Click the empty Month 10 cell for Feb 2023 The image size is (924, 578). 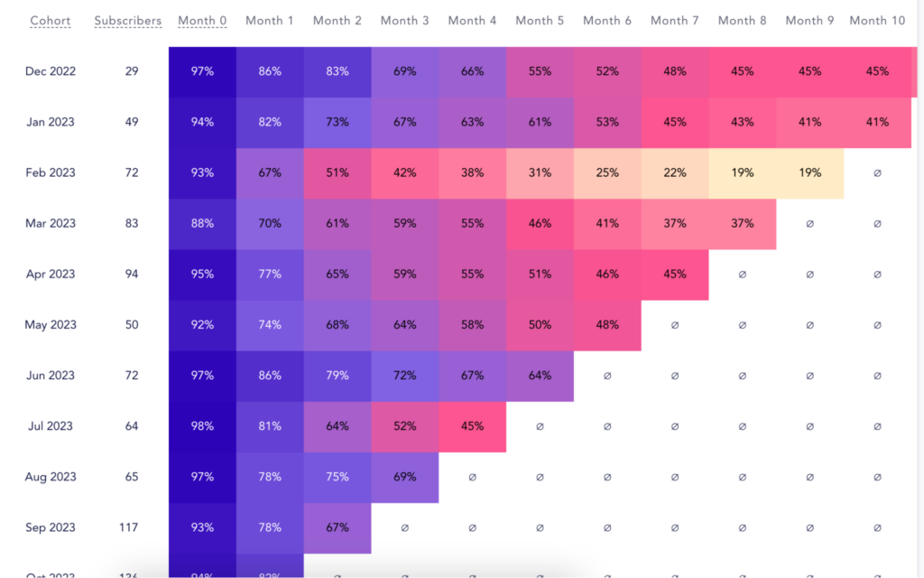click(877, 172)
